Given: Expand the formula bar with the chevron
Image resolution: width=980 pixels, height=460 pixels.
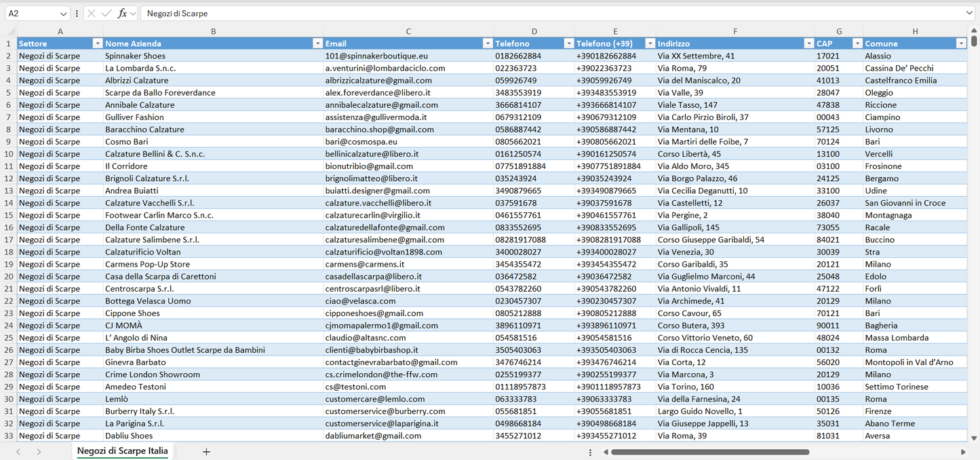Looking at the screenshot, I should click(x=969, y=14).
